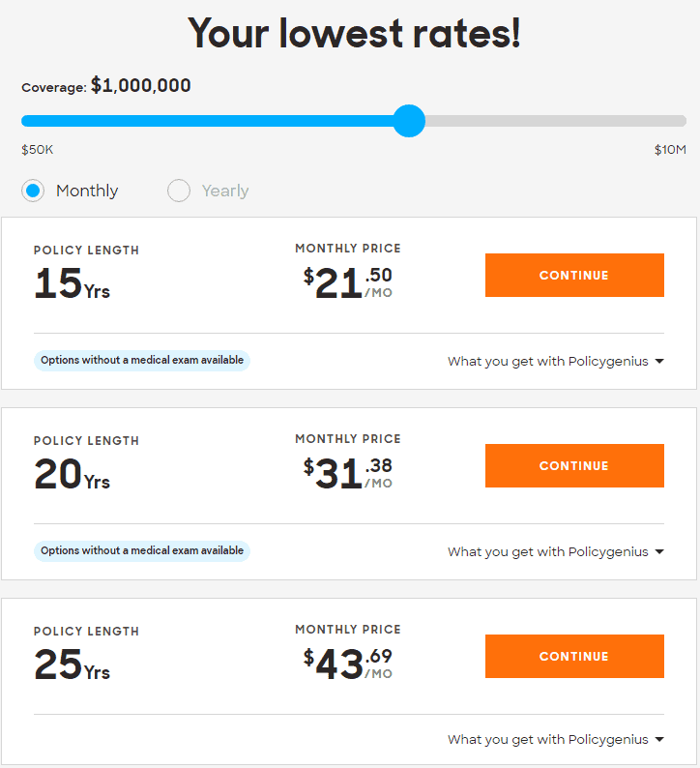This screenshot has height=768, width=700.
Task: Click the $1,000,000 coverage amount
Action: tap(141, 86)
